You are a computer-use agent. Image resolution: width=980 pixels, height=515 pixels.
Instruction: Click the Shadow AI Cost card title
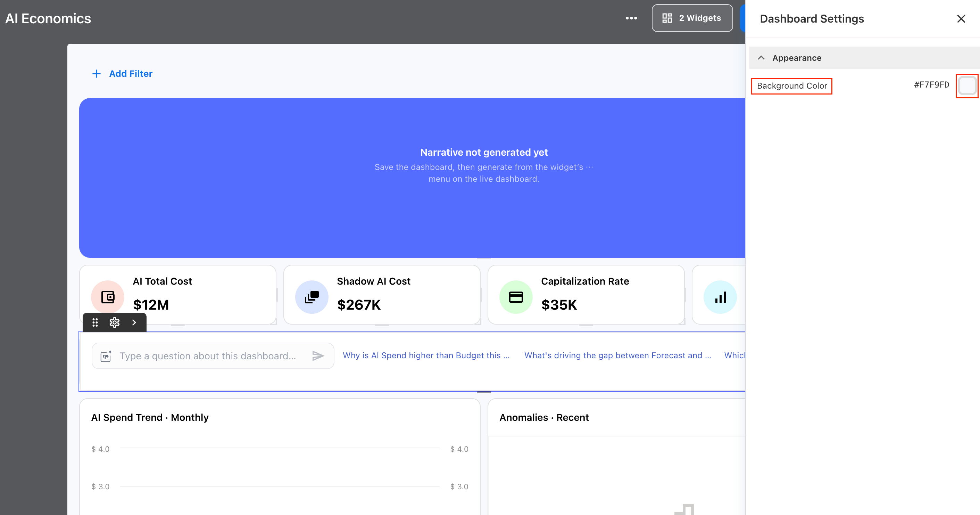[x=374, y=281]
